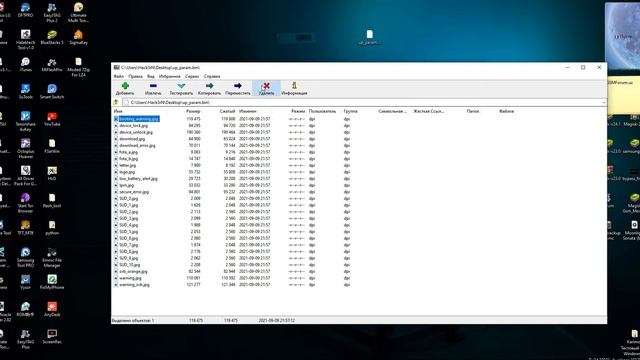This screenshot has width=640, height=360.
Task: Open the Halabtech Tool v1.0 desktop icon
Action: (x=25, y=40)
